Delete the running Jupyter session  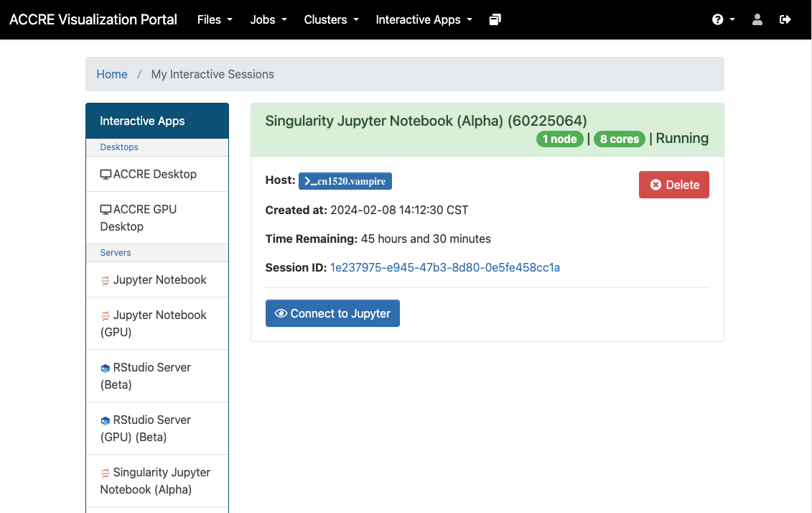(673, 185)
